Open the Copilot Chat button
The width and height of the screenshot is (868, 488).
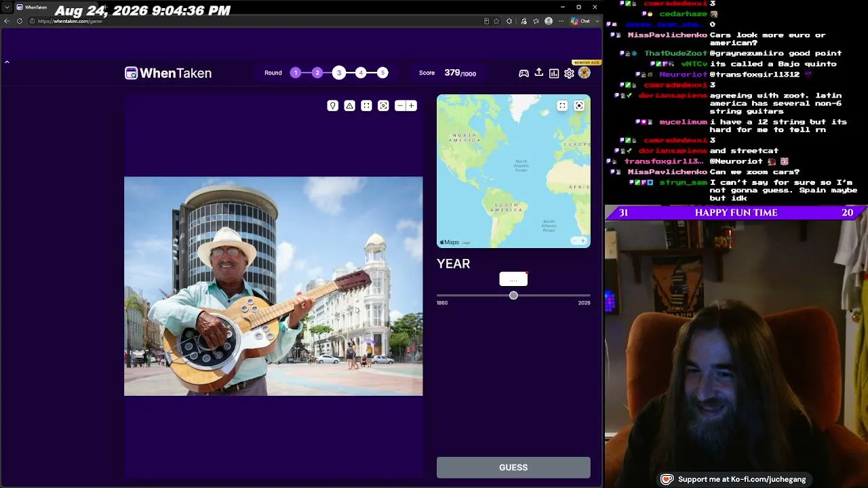click(580, 21)
